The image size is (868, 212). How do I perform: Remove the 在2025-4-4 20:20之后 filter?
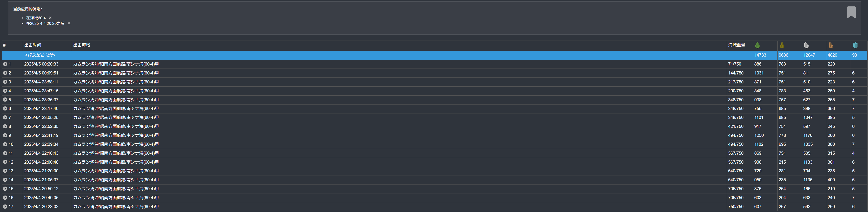point(69,24)
